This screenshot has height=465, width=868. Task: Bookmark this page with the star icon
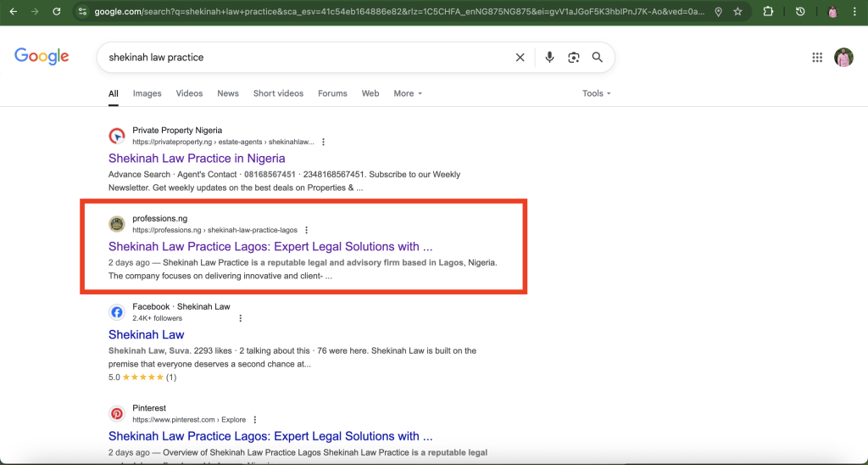click(x=737, y=12)
